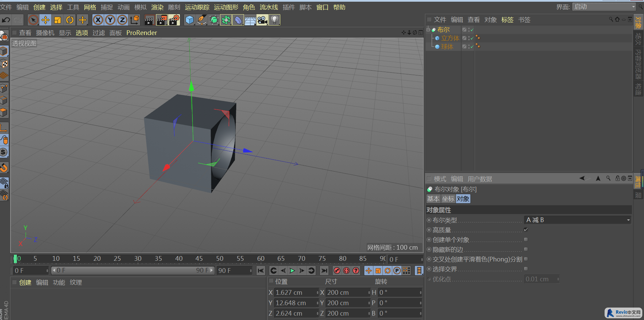The width and height of the screenshot is (644, 320).
Task: Render the active view clapperboard icon
Action: click(149, 20)
